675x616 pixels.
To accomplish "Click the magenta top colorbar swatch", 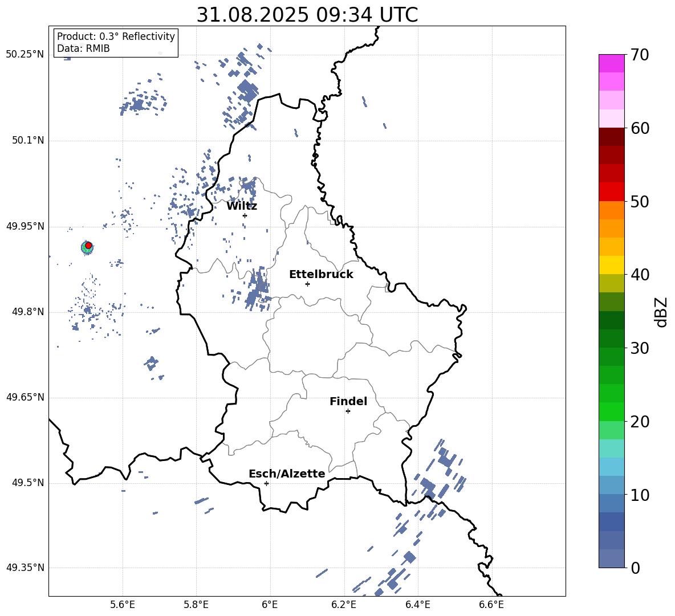I will pyautogui.click(x=611, y=64).
